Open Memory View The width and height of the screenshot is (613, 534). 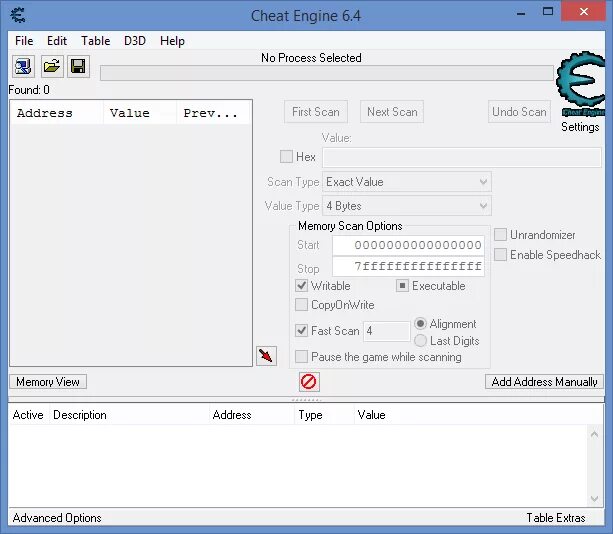tap(48, 382)
